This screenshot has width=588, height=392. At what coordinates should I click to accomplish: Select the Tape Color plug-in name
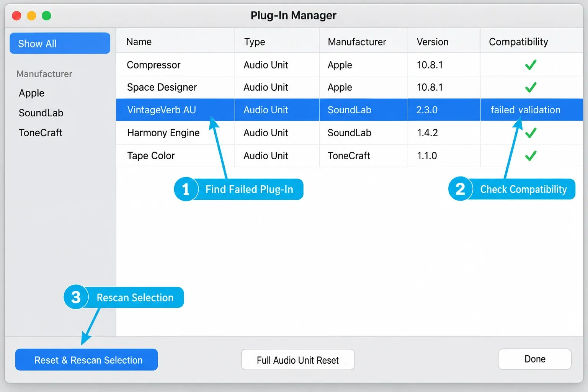[151, 156]
